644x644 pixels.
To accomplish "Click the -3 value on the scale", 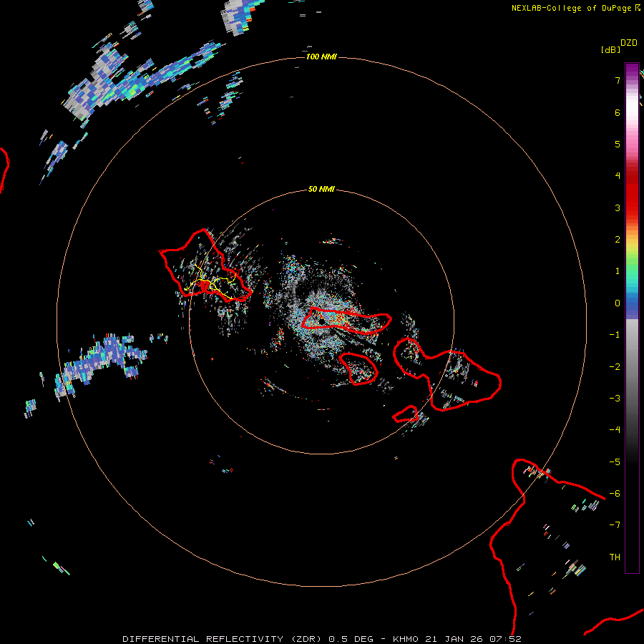I will (x=615, y=399).
